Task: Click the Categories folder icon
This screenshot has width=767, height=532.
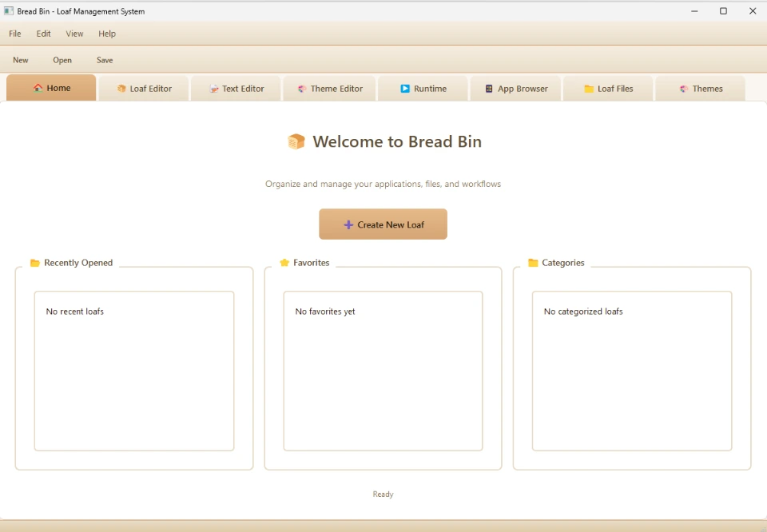Action: click(533, 263)
